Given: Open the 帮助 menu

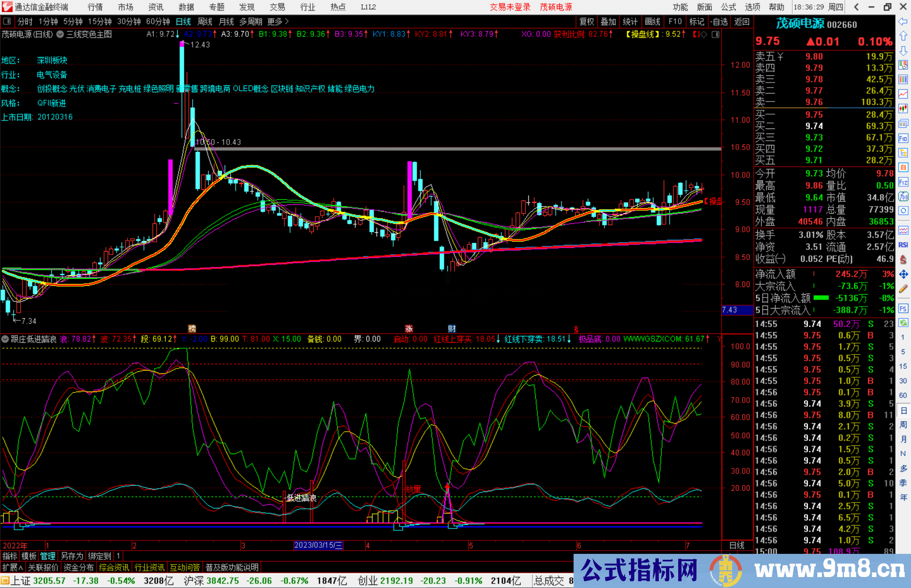Looking at the screenshot, I should pyautogui.click(x=776, y=7).
